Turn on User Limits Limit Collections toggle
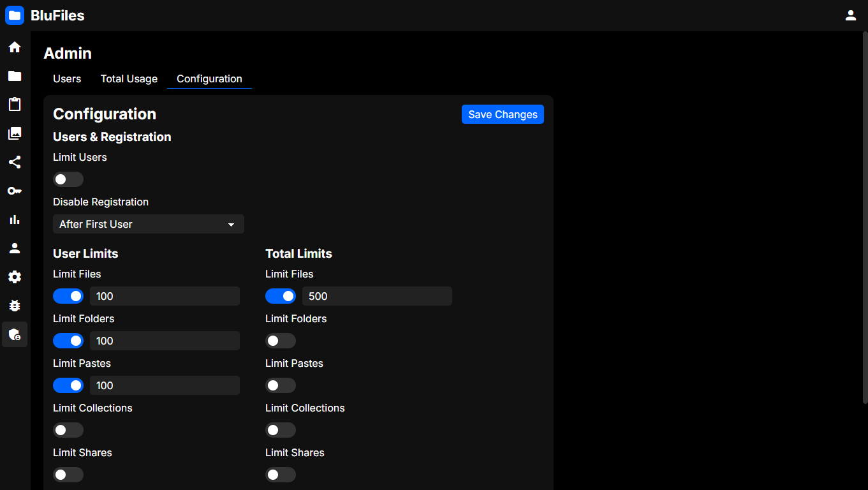This screenshot has height=490, width=868. coord(68,430)
